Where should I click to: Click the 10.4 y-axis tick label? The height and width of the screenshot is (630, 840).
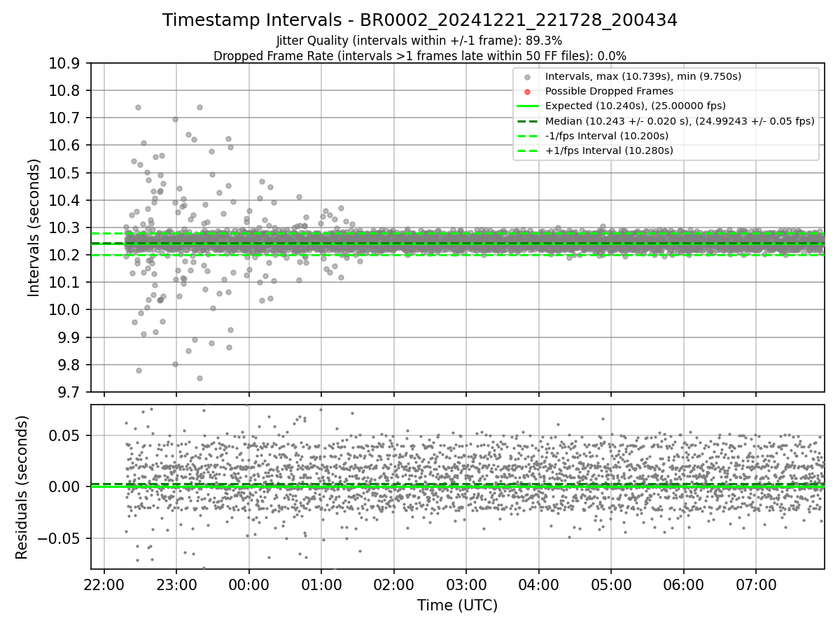[66, 200]
